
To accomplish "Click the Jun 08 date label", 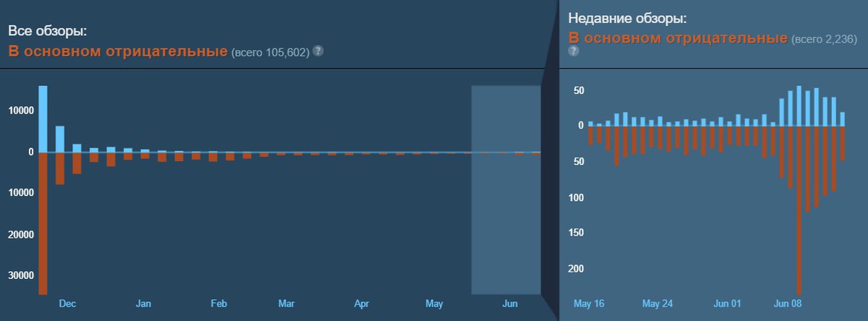I will (788, 304).
